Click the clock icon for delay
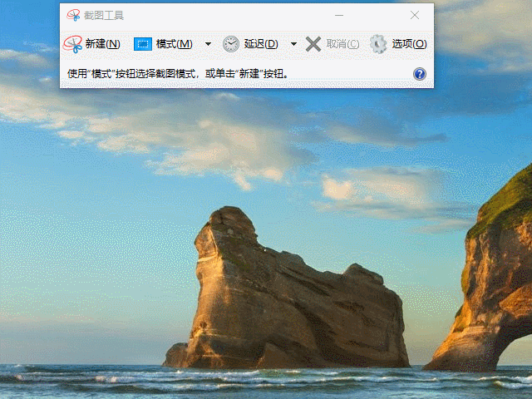 [231, 44]
